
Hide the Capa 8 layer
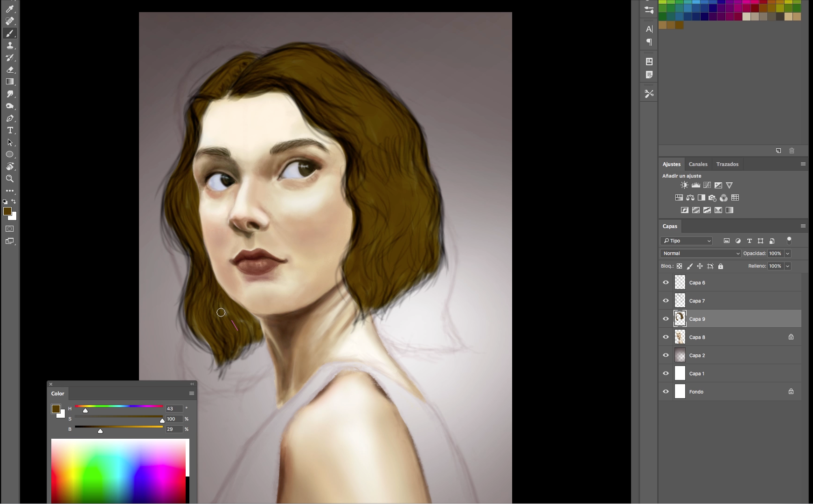click(x=666, y=337)
